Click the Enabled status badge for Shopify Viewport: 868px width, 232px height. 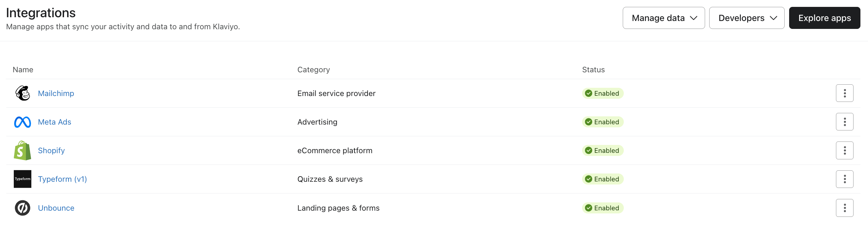[602, 150]
